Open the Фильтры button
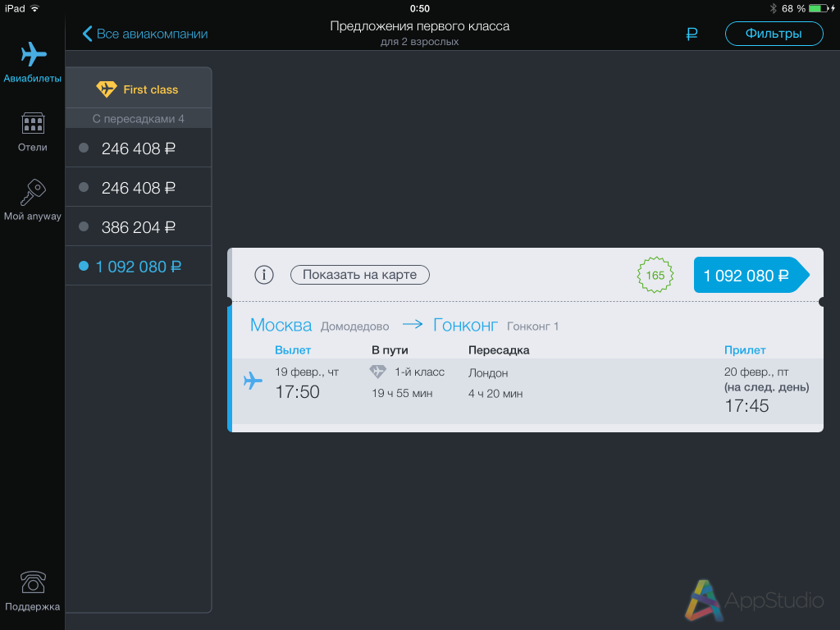Viewport: 840px width, 630px height. 774,34
